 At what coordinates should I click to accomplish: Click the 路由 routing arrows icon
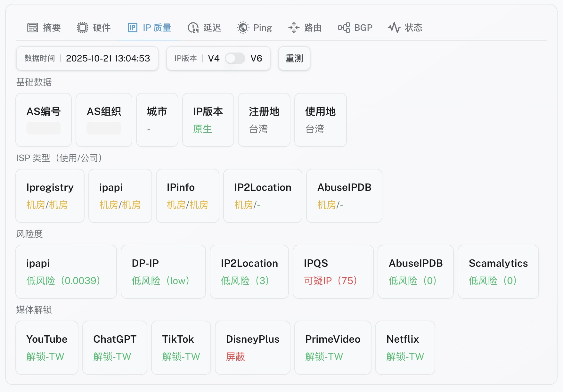click(x=294, y=28)
